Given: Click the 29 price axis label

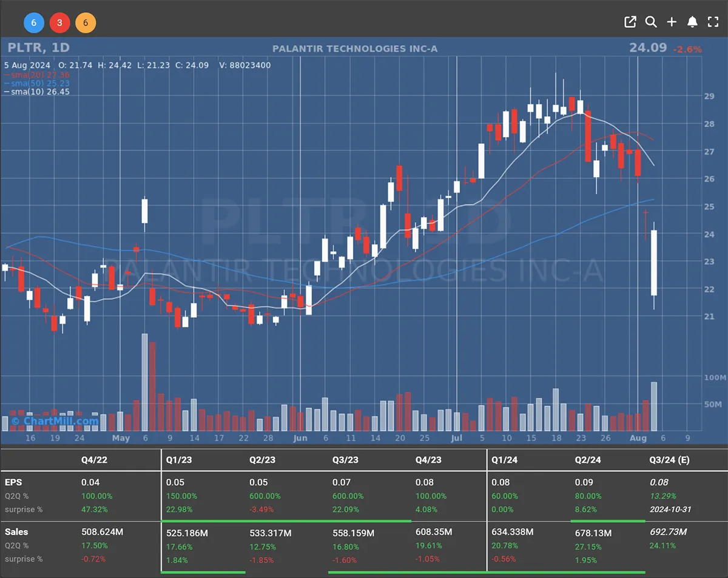Looking at the screenshot, I should pos(708,96).
